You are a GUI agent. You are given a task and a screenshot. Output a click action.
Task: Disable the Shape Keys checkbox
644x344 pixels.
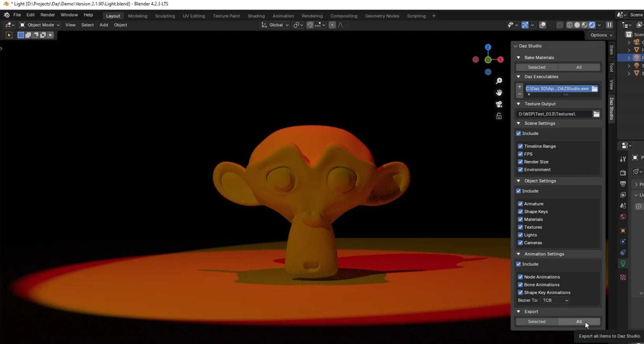pyautogui.click(x=520, y=212)
